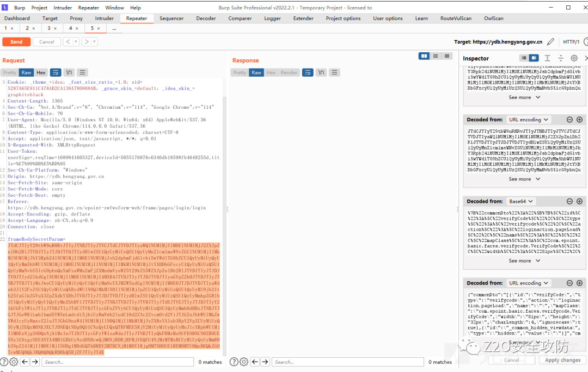Click Inspector collapse all sections icon

[x=561, y=58]
